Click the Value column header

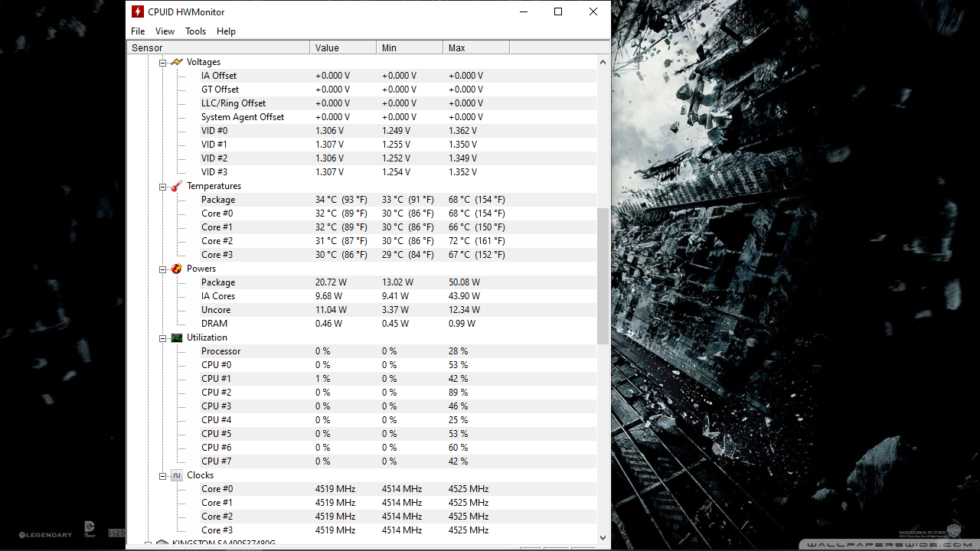coord(343,47)
